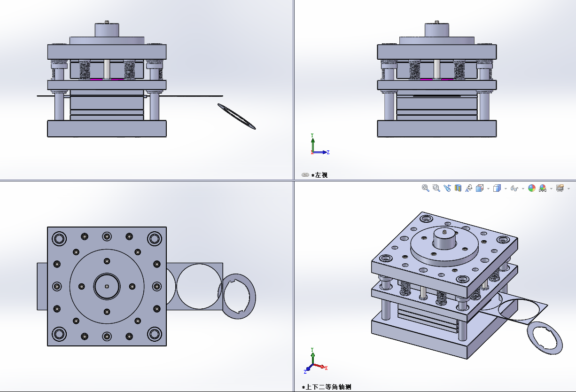The width and height of the screenshot is (576, 392).
Task: Click the Hide/Show Items glasses icon
Action: [514, 188]
